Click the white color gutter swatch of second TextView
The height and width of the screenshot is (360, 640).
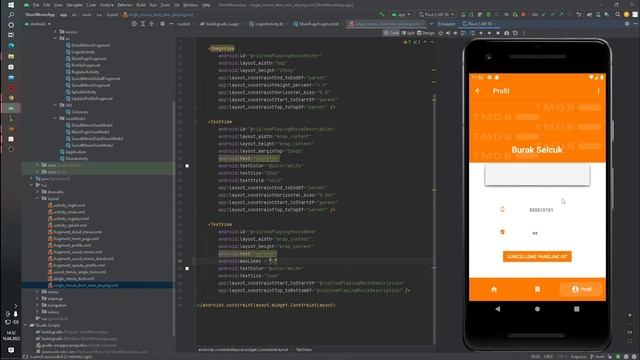[x=187, y=269]
